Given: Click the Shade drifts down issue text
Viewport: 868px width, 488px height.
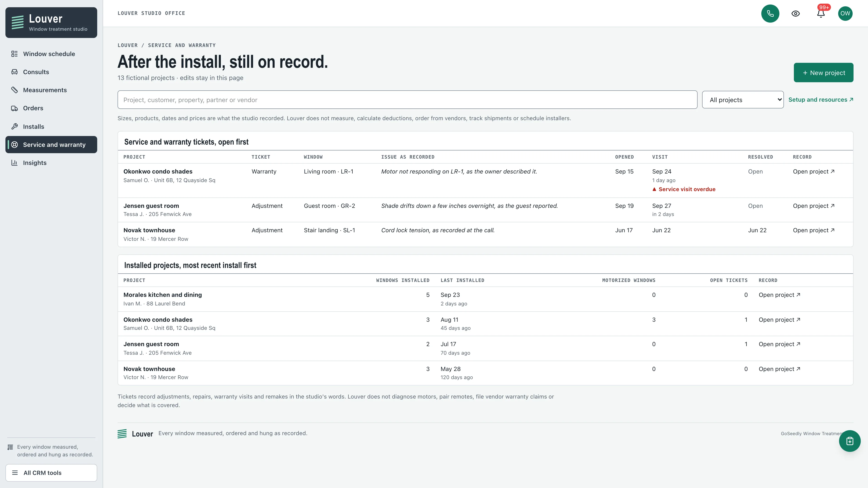Looking at the screenshot, I should tap(469, 206).
